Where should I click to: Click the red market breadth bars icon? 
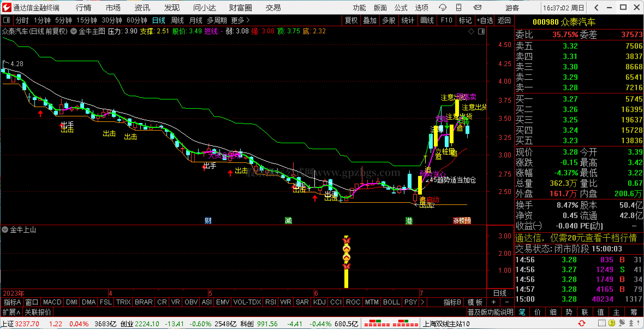pos(391,324)
